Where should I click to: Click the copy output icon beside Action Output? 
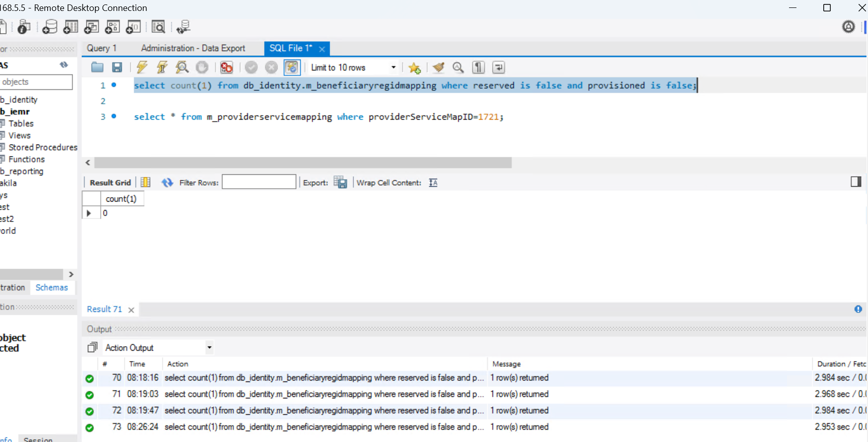click(x=92, y=347)
